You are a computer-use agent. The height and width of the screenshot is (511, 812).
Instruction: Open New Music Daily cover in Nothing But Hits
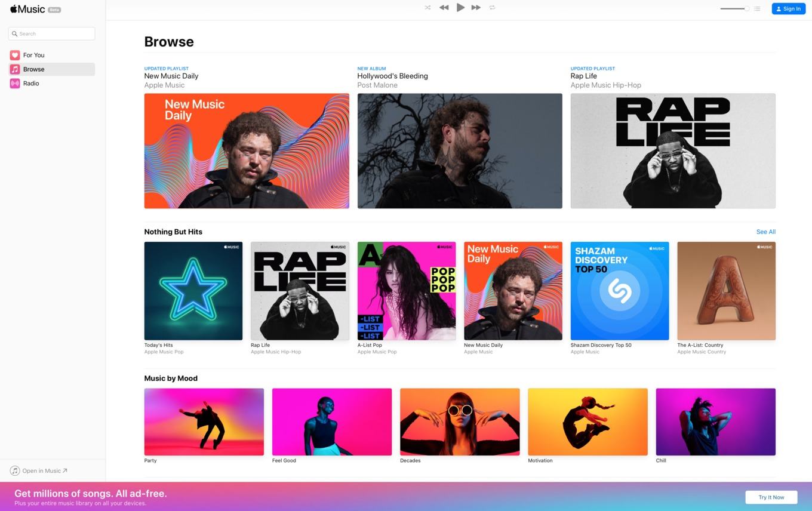(513, 291)
